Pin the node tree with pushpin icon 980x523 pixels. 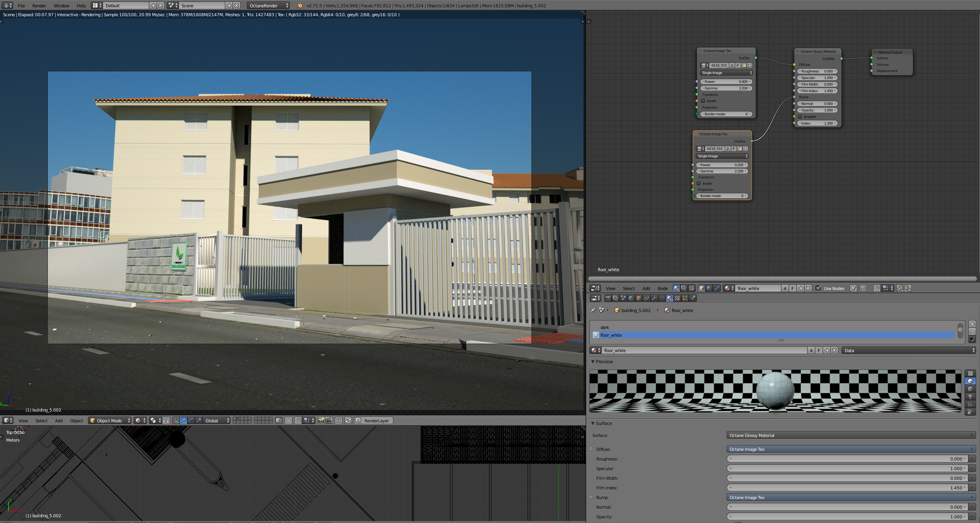(x=853, y=288)
